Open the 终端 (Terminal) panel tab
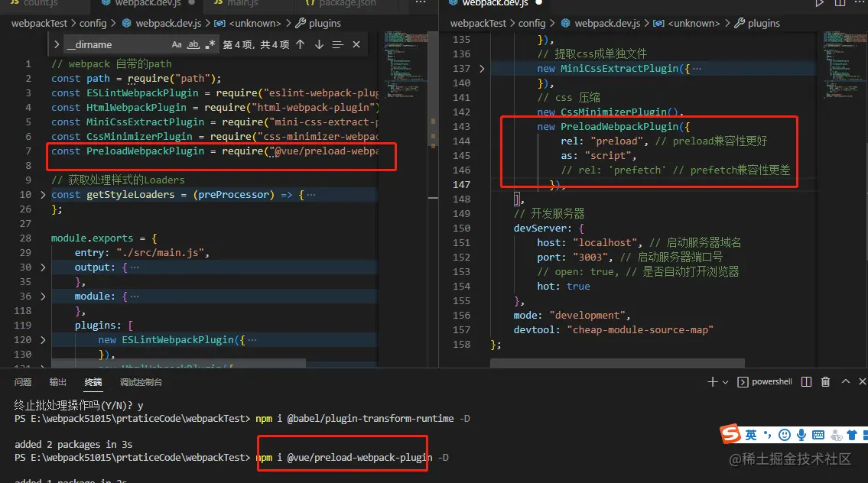Screen dimensions: 868x483 [x=93, y=382]
